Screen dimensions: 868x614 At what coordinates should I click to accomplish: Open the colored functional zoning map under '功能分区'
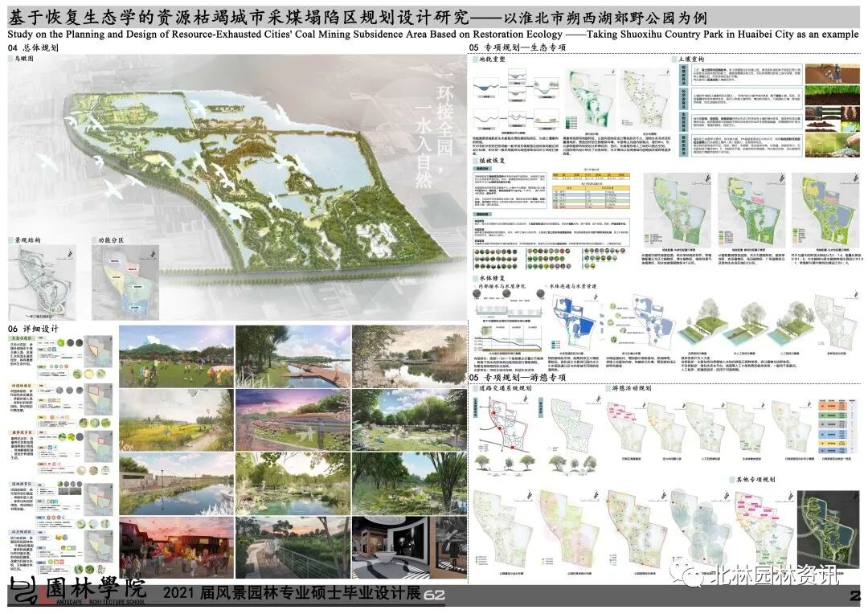tap(125, 282)
